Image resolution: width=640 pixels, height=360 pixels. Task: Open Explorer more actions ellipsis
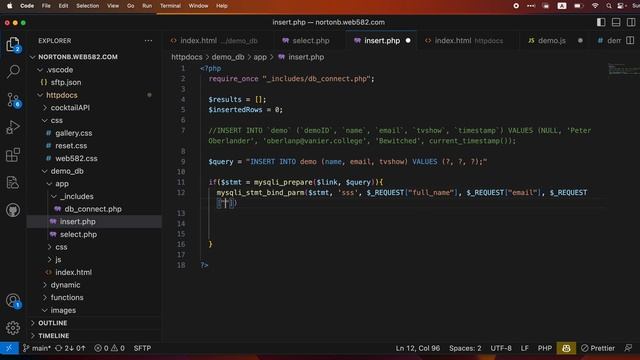pos(148,40)
